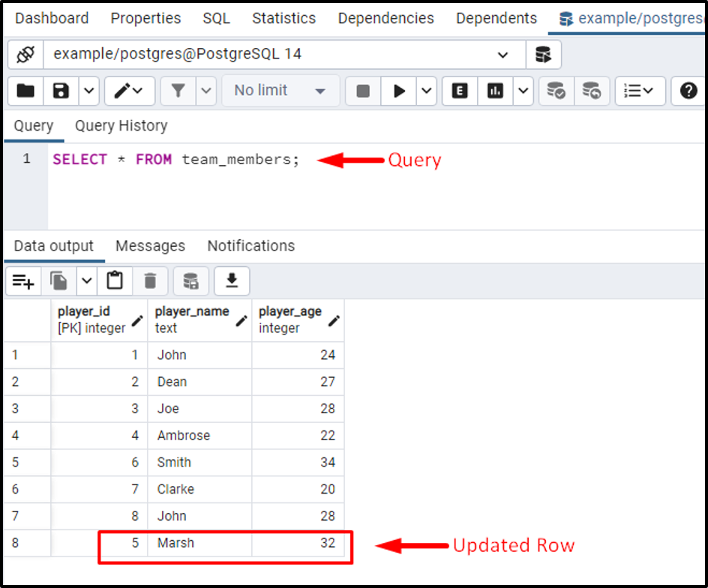Open the Messages tab

(x=150, y=246)
